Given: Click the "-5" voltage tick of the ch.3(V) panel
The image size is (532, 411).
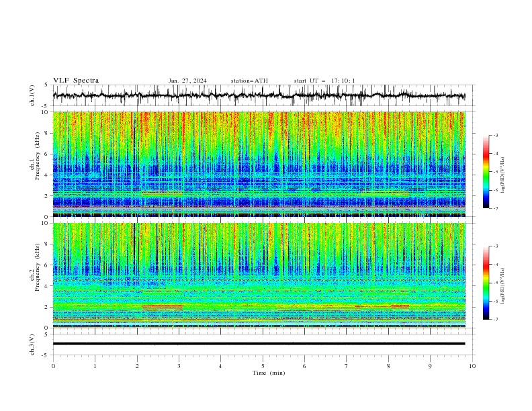Looking at the screenshot, I should (x=45, y=355).
